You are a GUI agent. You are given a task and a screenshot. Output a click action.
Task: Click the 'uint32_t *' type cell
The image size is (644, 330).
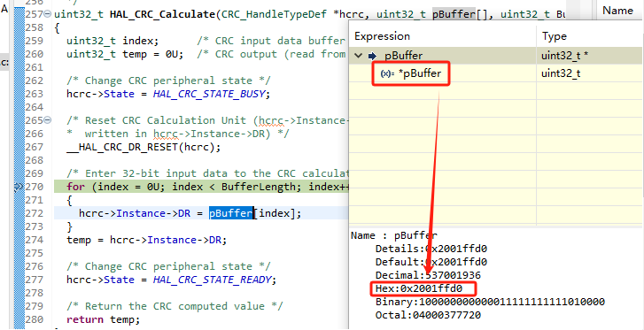coord(565,56)
